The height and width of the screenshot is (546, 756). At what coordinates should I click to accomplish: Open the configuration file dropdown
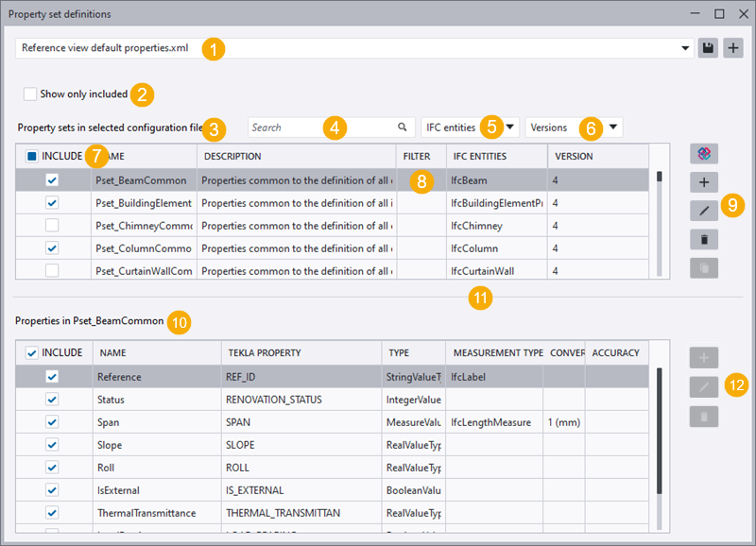click(x=684, y=48)
